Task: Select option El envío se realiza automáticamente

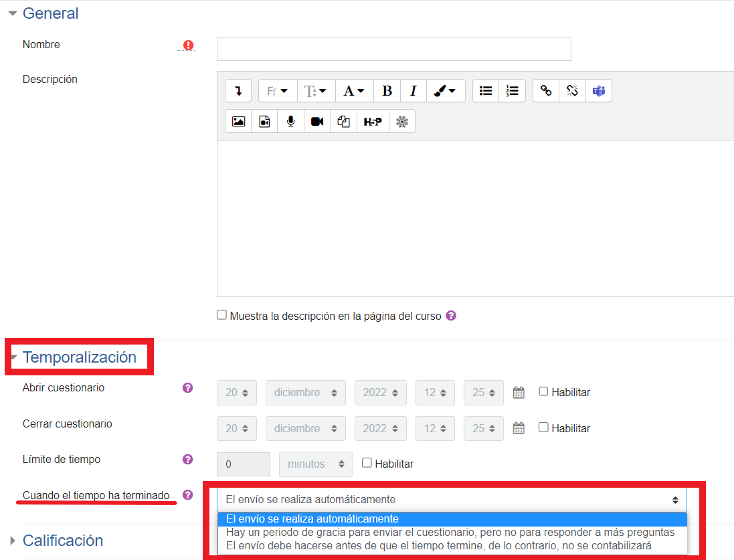Action: 452,519
